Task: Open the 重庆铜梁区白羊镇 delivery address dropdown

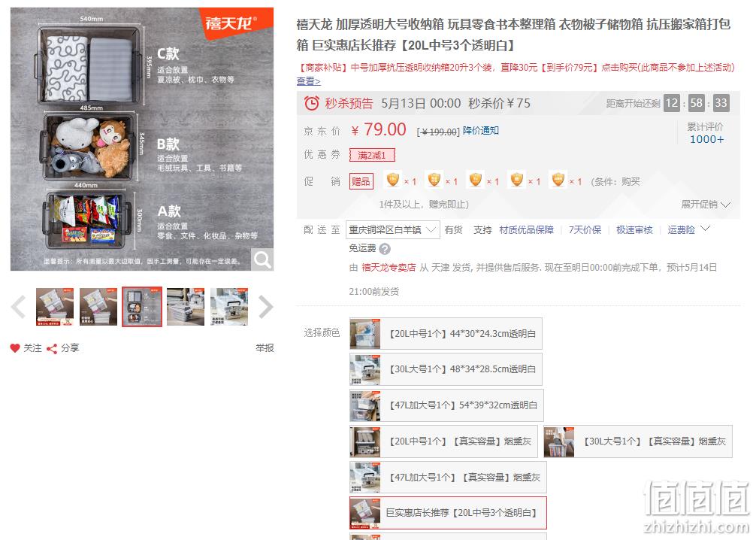Action: pyautogui.click(x=392, y=229)
